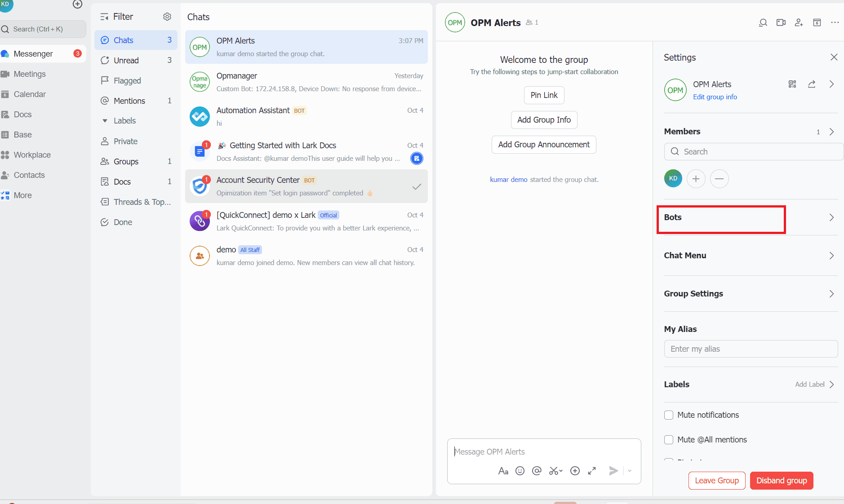Image resolution: width=844 pixels, height=504 pixels.
Task: Expand the Bots section chevron
Action: click(832, 217)
